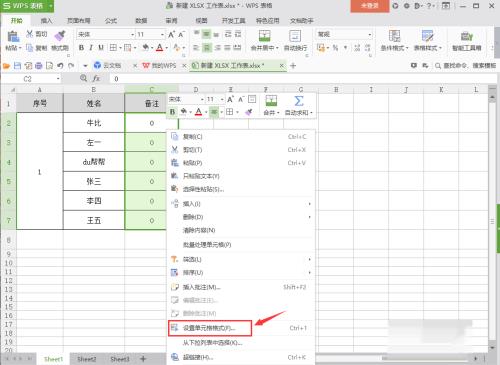This screenshot has height=365, width=500.
Task: Click the ribbon font color red A
Action: (x=160, y=48)
